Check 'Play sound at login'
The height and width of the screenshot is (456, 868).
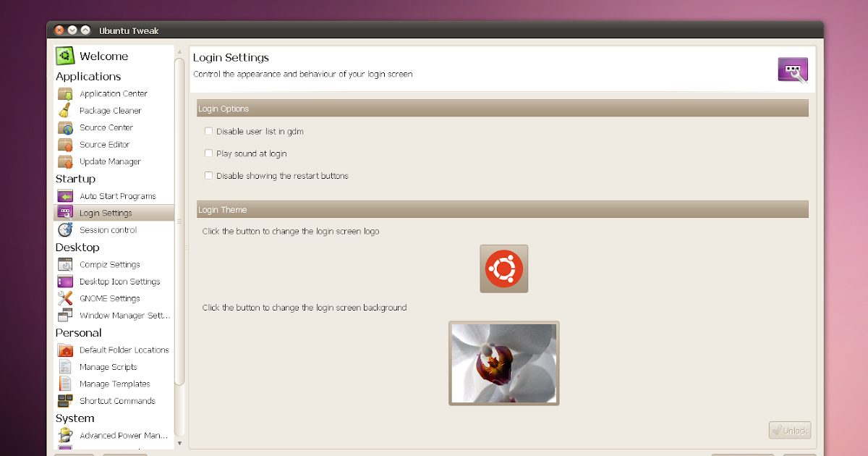[208, 153]
